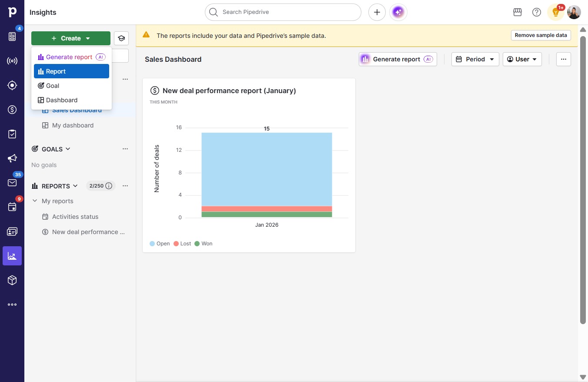Click the Lost legend color dot
Image resolution: width=588 pixels, height=382 pixels.
[x=176, y=244]
